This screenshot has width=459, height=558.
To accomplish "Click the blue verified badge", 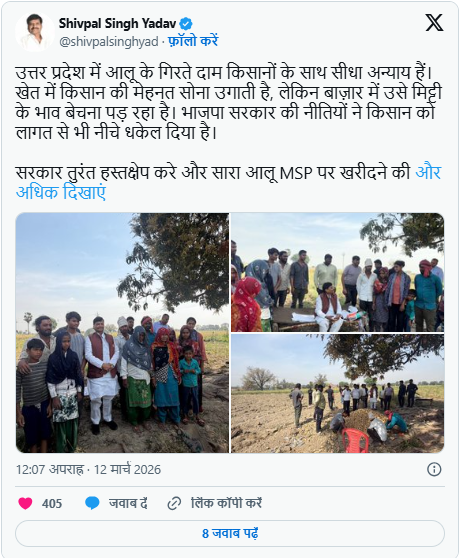I will pyautogui.click(x=186, y=24).
